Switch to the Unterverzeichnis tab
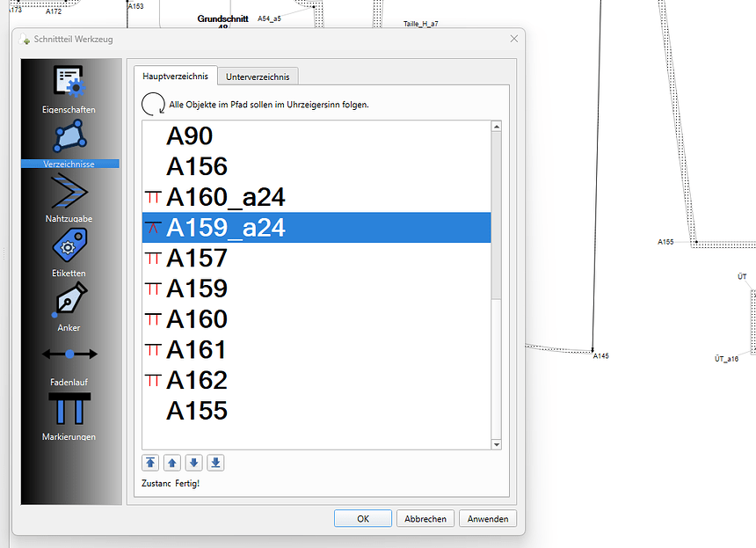Image resolution: width=756 pixels, height=548 pixels. coord(258,77)
